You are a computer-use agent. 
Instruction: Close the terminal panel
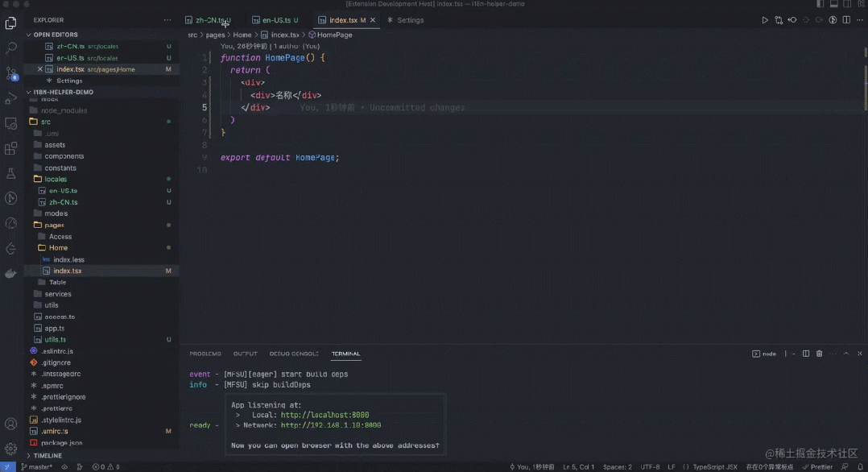(x=860, y=354)
